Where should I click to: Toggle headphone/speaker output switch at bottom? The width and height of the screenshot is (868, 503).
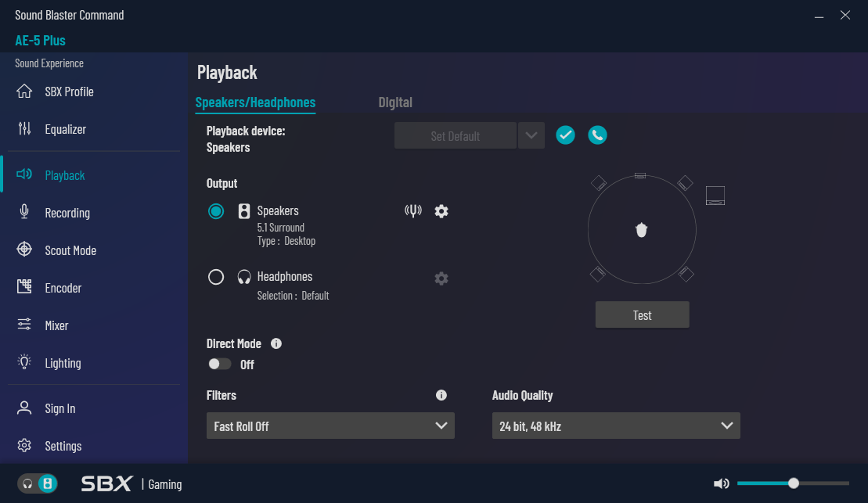coord(38,483)
